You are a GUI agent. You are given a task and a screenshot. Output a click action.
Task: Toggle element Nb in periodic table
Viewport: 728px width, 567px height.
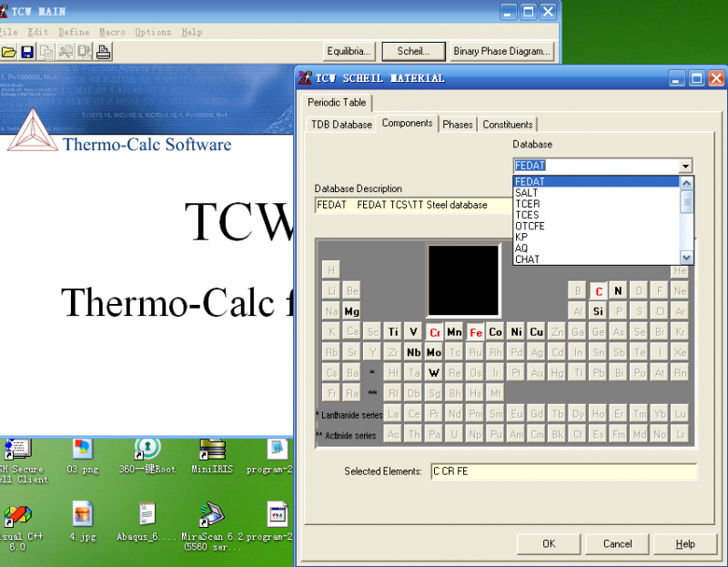(413, 352)
